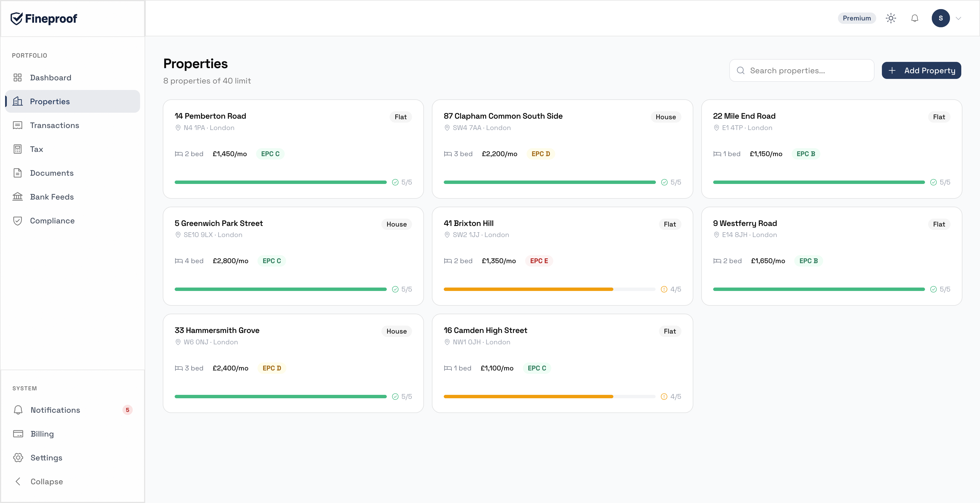Open Billing page
This screenshot has width=980, height=503.
pos(42,434)
